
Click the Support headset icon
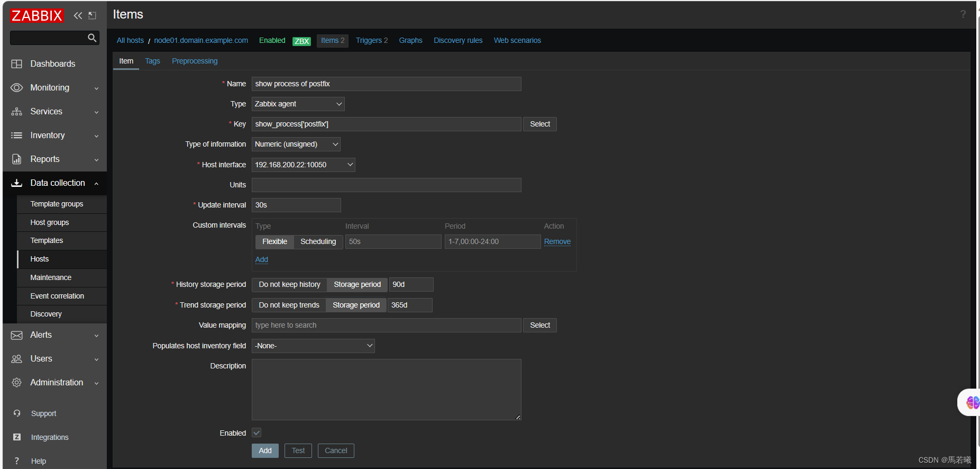[x=17, y=413]
